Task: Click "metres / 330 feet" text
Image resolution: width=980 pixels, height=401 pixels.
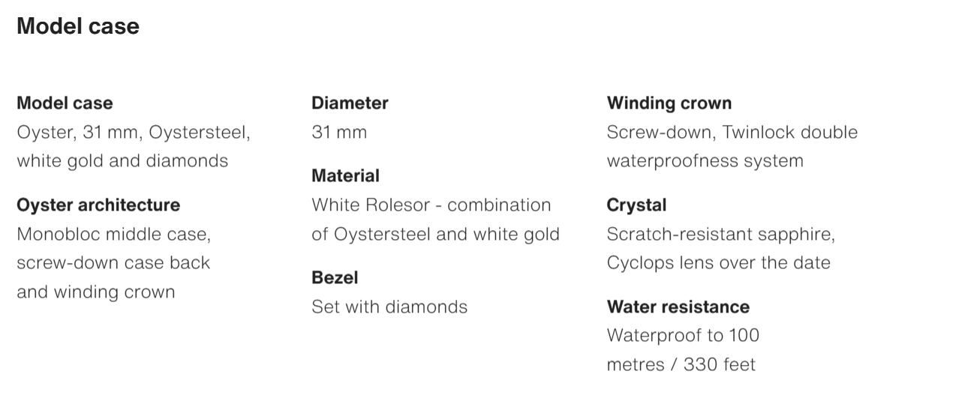Action: [681, 364]
